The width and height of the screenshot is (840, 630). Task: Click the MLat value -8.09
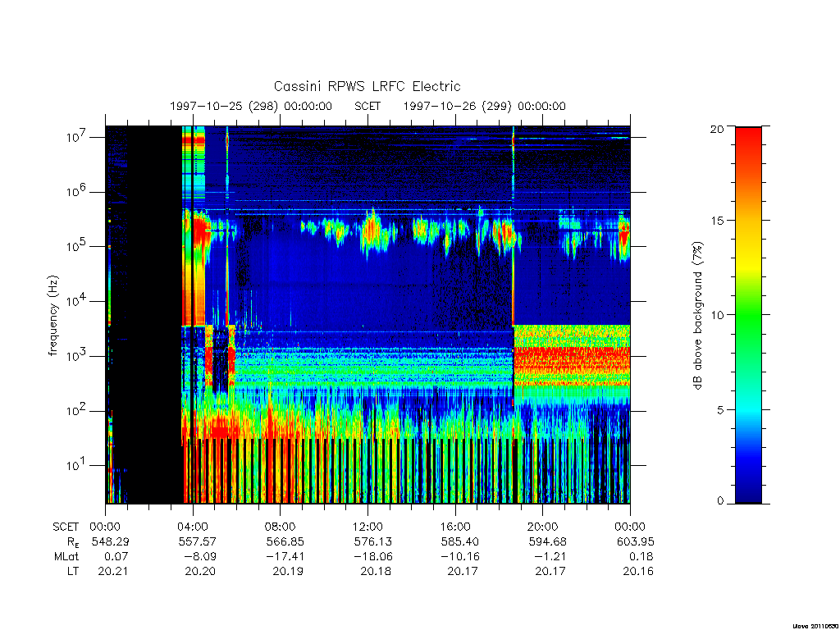pos(200,557)
